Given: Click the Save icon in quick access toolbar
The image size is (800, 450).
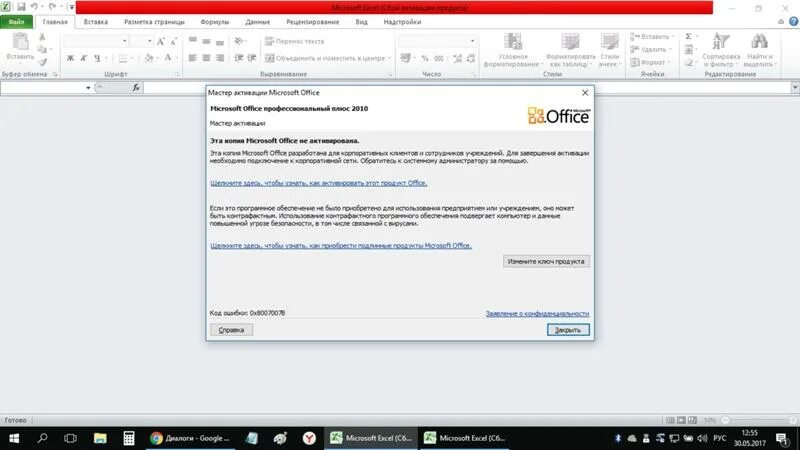Looking at the screenshot, I should [x=21, y=7].
